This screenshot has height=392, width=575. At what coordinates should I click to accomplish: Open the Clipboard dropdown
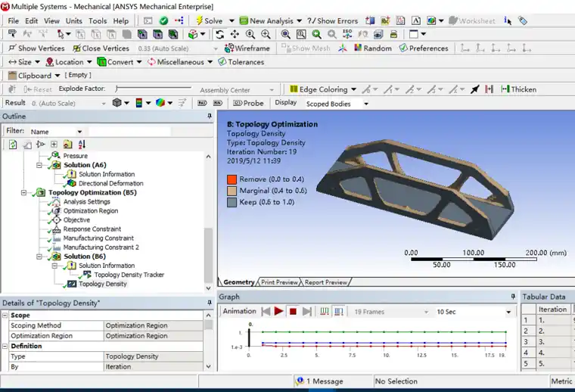click(x=34, y=76)
